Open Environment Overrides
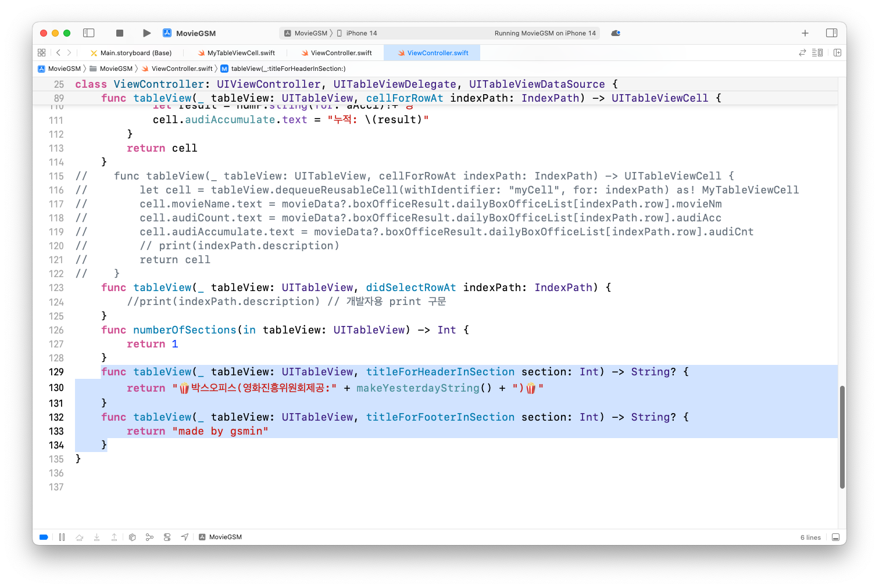The width and height of the screenshot is (879, 588). tap(167, 537)
